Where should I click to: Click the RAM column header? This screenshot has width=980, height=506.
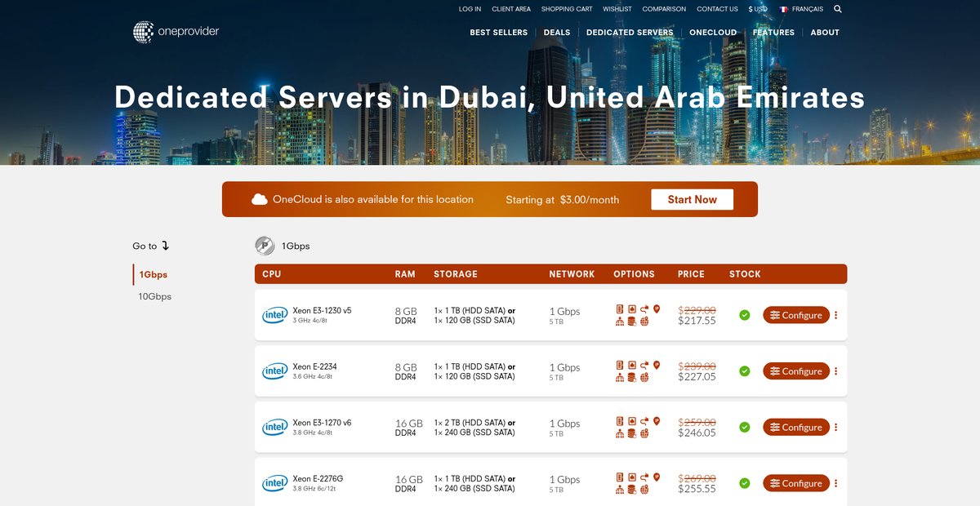[405, 274]
